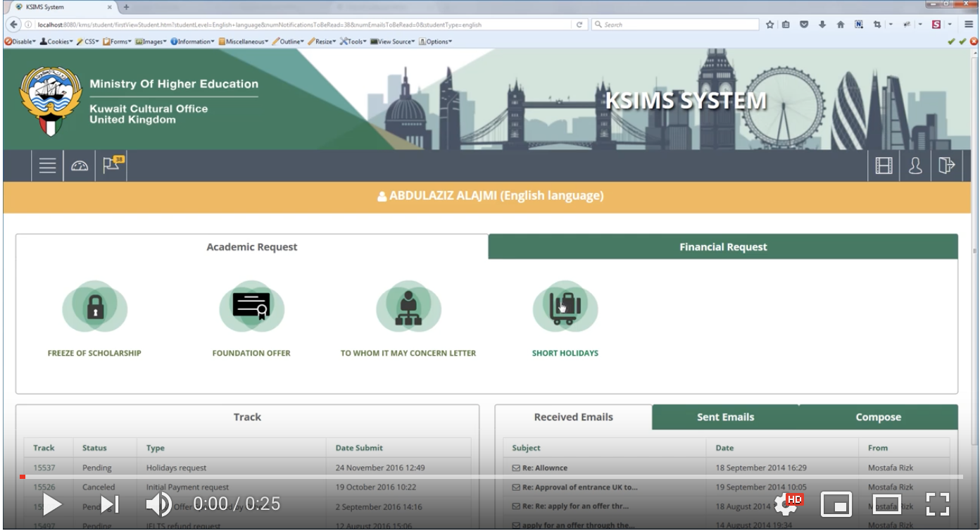Expand the Resize dropdown menu
980x531 pixels.
coord(322,42)
